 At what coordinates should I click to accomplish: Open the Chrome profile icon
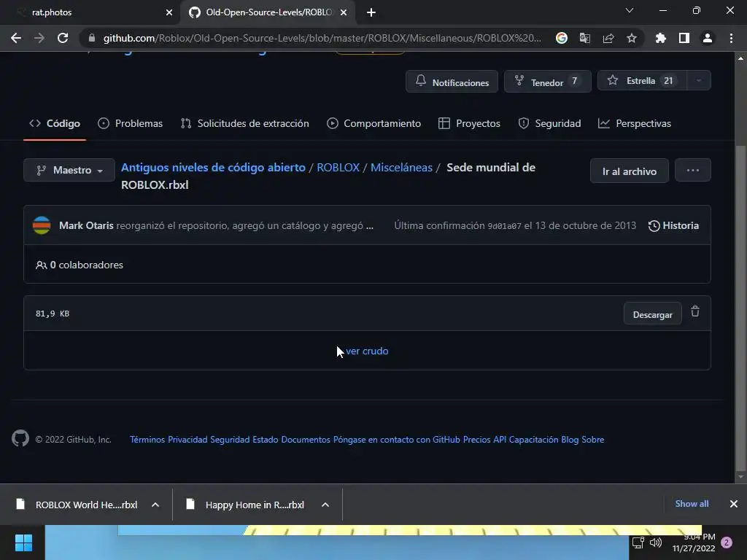coord(708,38)
